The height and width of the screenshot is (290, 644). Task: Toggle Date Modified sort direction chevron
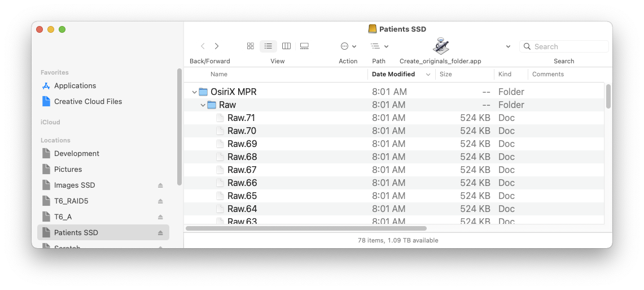point(428,75)
